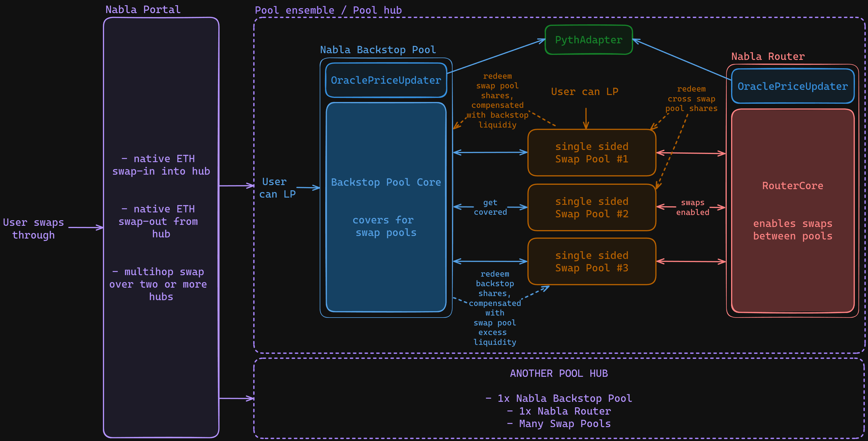Click OraclePriceUpdater in Nabla Backstop Pool
The image size is (868, 441).
386,80
